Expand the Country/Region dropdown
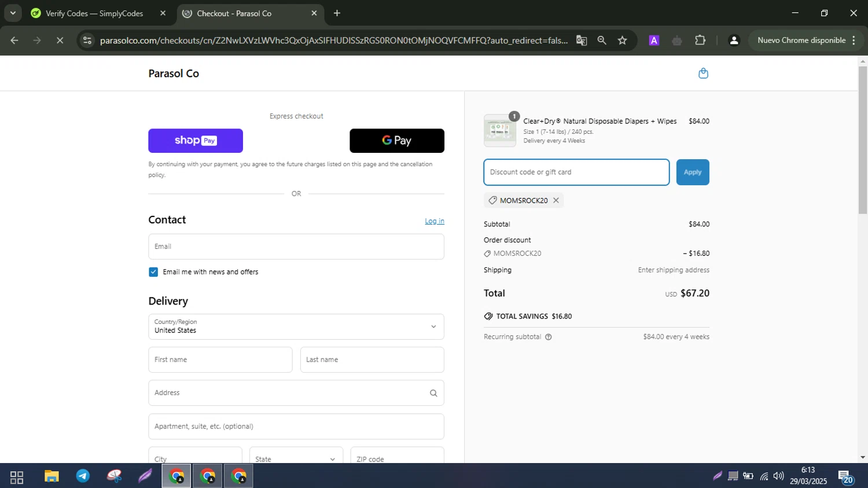This screenshot has width=868, height=488. pos(296,326)
